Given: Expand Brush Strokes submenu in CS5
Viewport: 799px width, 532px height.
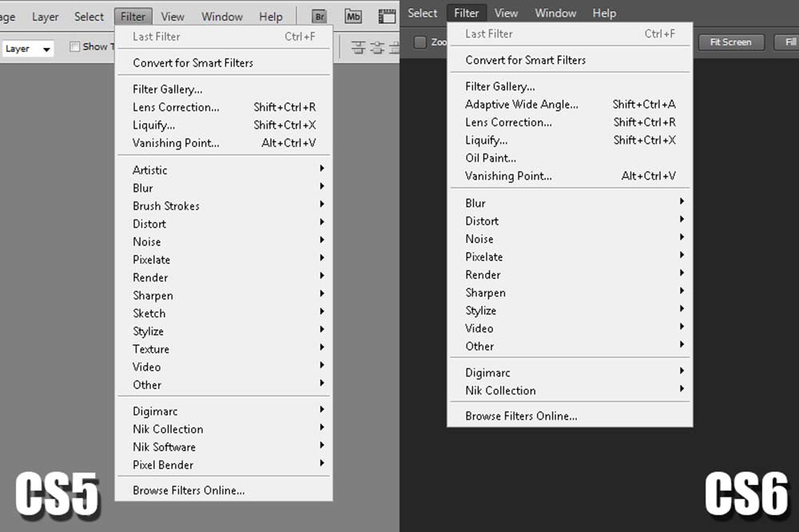Looking at the screenshot, I should (225, 206).
